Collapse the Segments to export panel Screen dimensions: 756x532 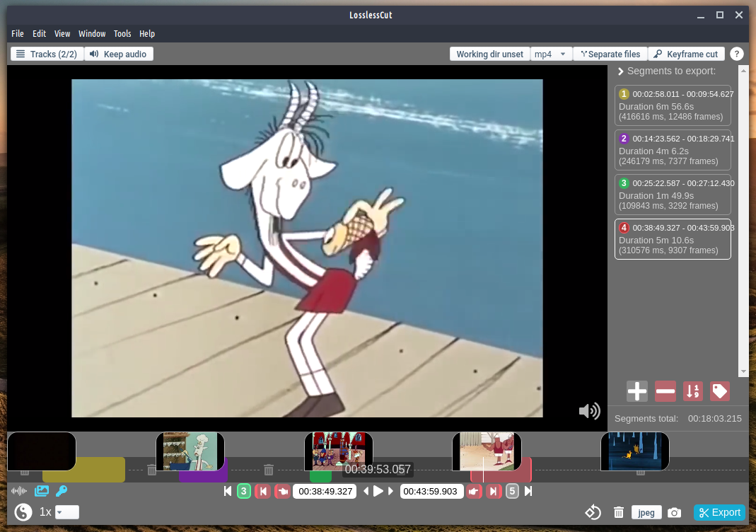pyautogui.click(x=621, y=71)
